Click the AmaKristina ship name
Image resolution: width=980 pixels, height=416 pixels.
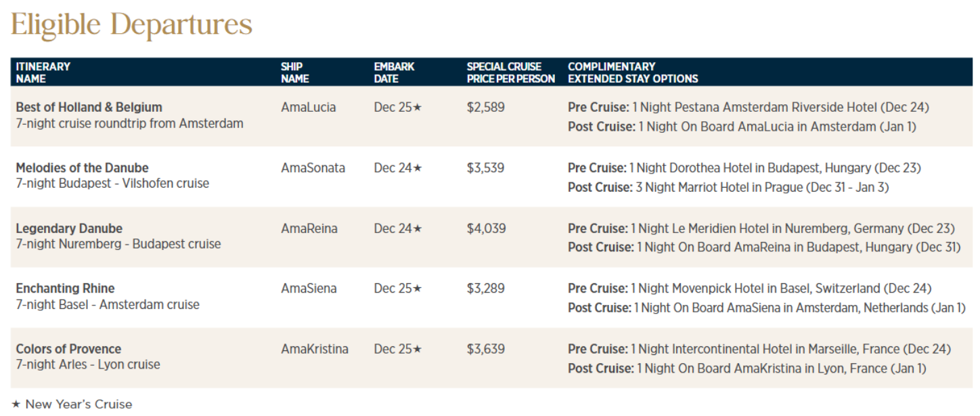point(315,349)
